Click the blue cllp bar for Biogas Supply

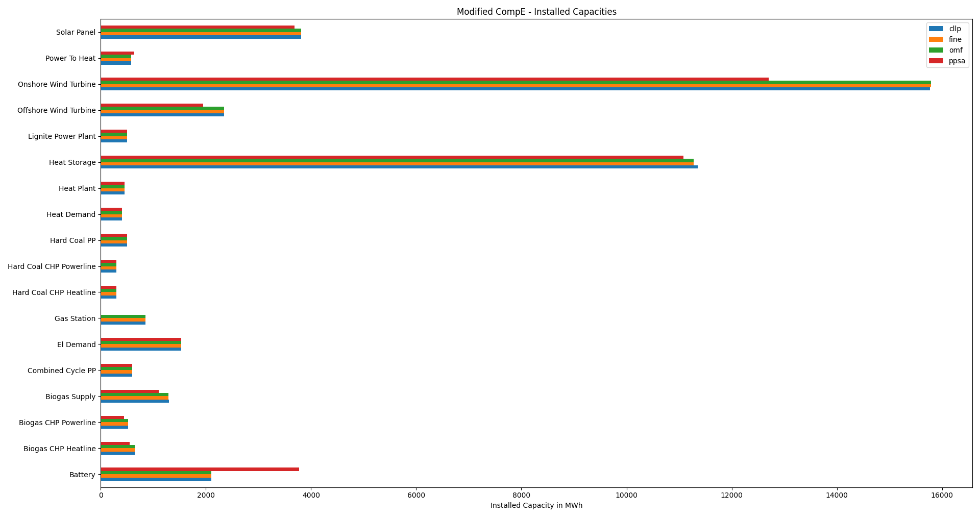click(135, 401)
